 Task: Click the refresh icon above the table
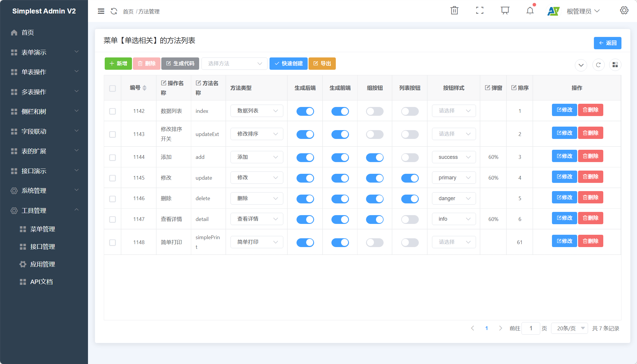[599, 65]
